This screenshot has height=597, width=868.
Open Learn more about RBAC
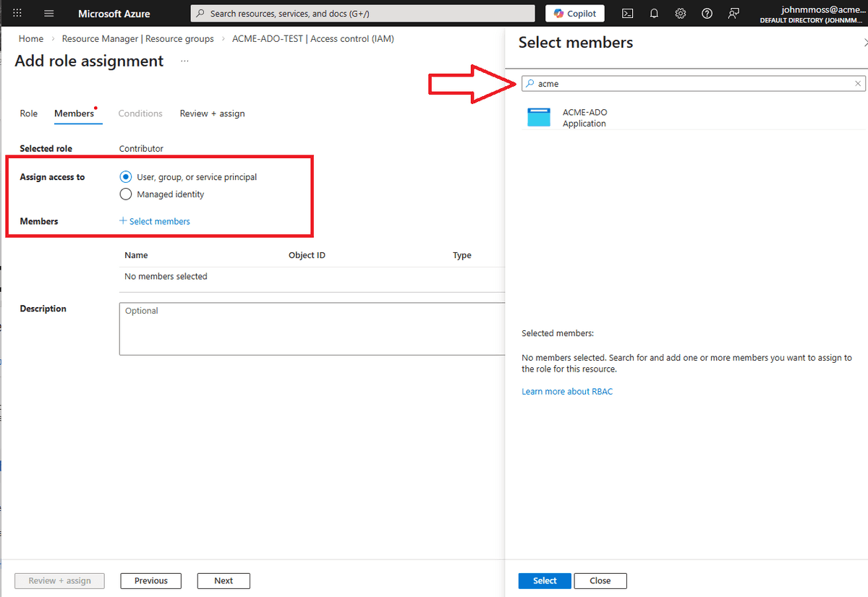point(567,391)
